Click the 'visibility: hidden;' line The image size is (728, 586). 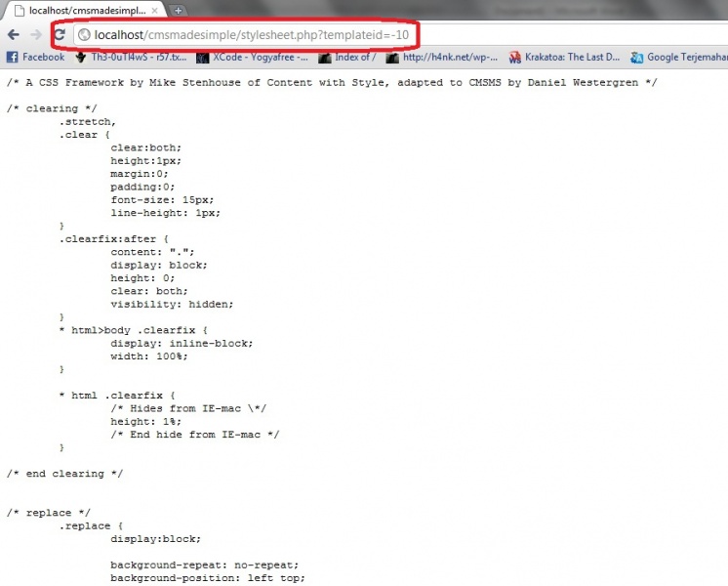coord(172,304)
